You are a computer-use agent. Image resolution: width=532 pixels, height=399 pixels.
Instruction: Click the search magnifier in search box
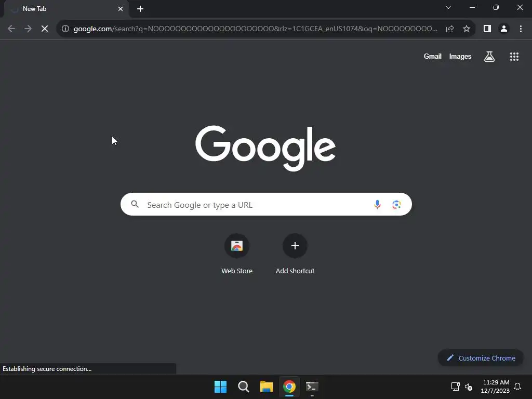(x=135, y=204)
